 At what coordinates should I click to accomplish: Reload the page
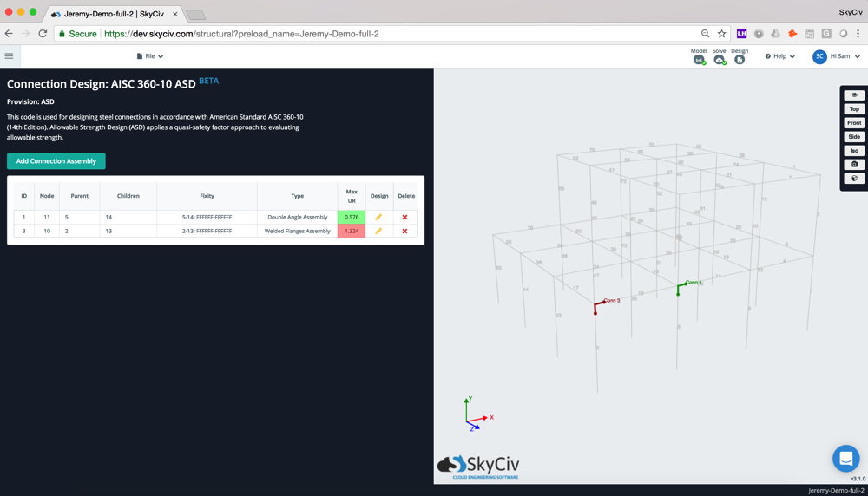[43, 34]
